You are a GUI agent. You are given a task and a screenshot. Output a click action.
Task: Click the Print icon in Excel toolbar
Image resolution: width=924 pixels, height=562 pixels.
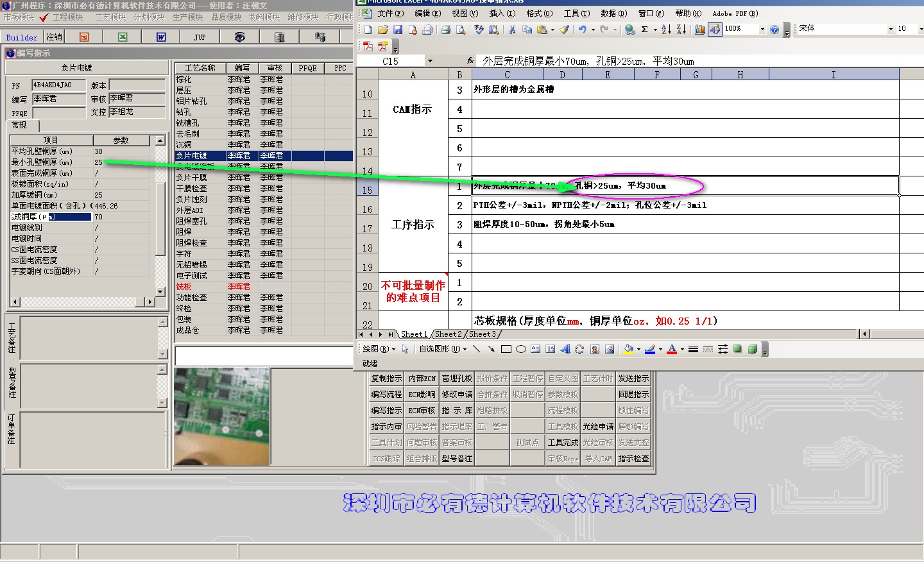click(x=446, y=29)
